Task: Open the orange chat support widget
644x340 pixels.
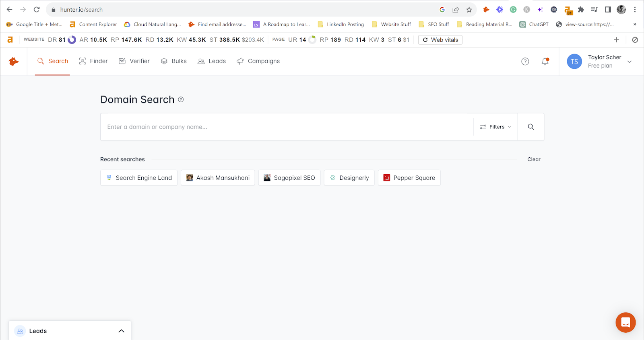Action: tap(625, 322)
